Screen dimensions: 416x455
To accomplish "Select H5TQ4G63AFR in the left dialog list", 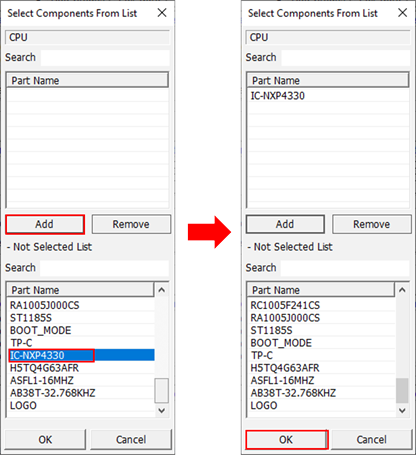I will pos(81,368).
